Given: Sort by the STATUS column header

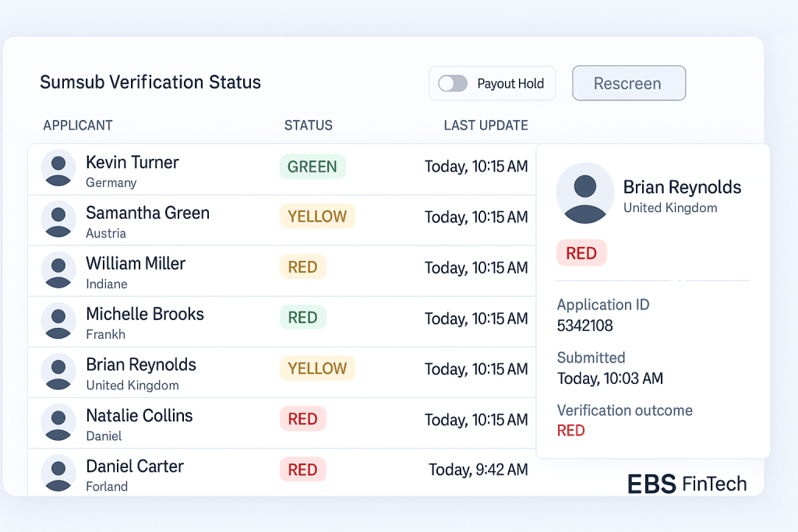Looking at the screenshot, I should [308, 125].
